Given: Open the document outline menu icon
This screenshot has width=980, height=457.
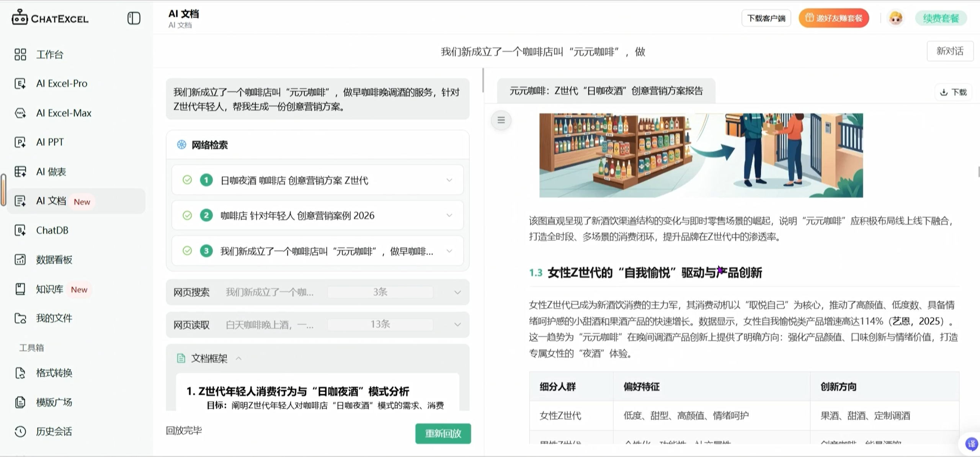Looking at the screenshot, I should (x=501, y=120).
